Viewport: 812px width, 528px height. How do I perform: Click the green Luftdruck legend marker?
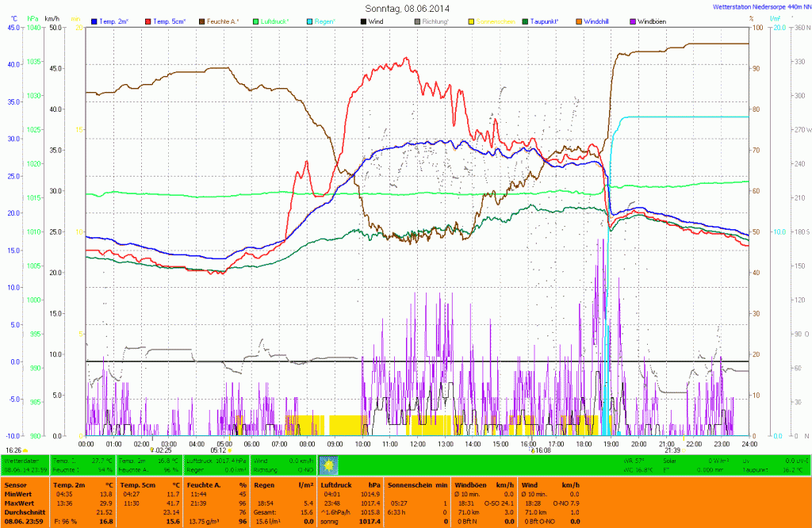click(257, 21)
